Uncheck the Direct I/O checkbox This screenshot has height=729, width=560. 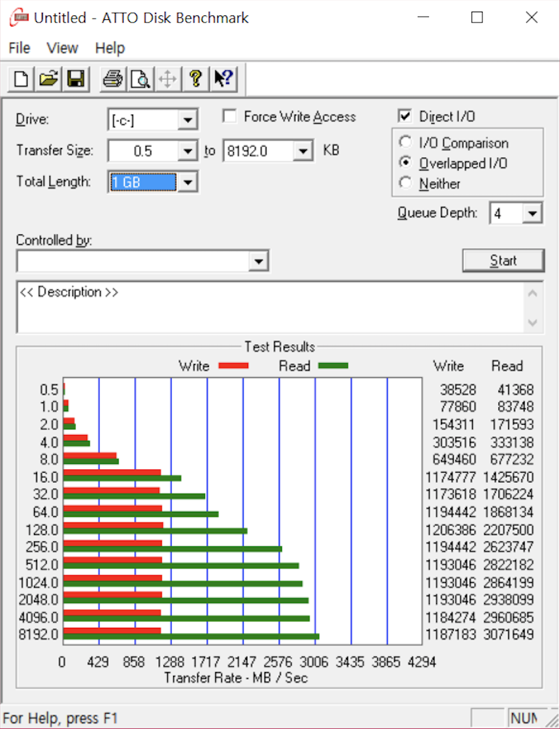[x=405, y=116]
